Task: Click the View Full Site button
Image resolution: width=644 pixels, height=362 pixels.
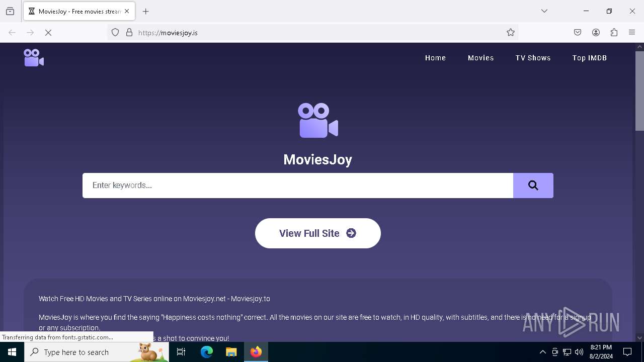Action: [x=318, y=233]
